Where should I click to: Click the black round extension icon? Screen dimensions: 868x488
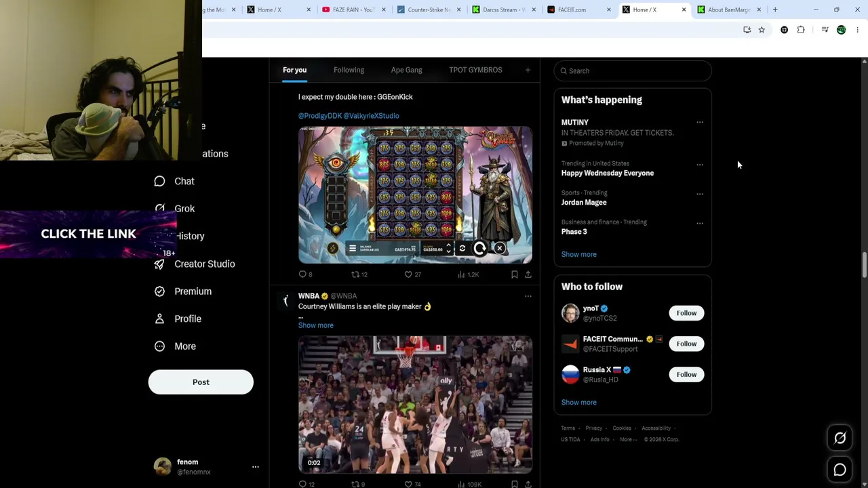coord(785,30)
